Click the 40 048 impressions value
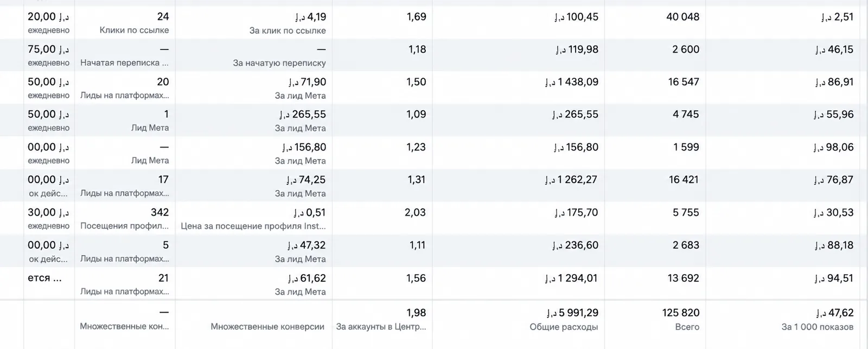Viewport: 868px width, 349px height. point(682,17)
